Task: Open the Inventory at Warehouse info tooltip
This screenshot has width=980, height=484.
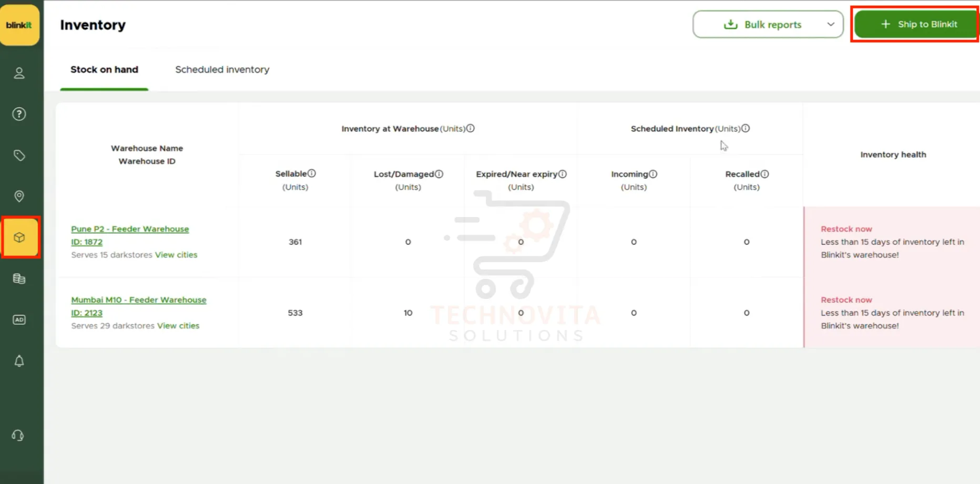Action: click(471, 128)
